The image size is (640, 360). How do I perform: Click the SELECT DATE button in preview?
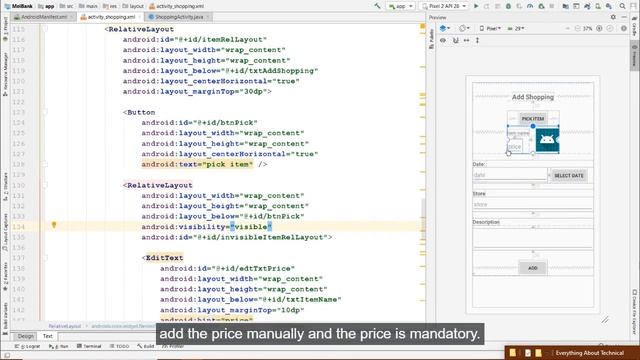click(x=569, y=176)
